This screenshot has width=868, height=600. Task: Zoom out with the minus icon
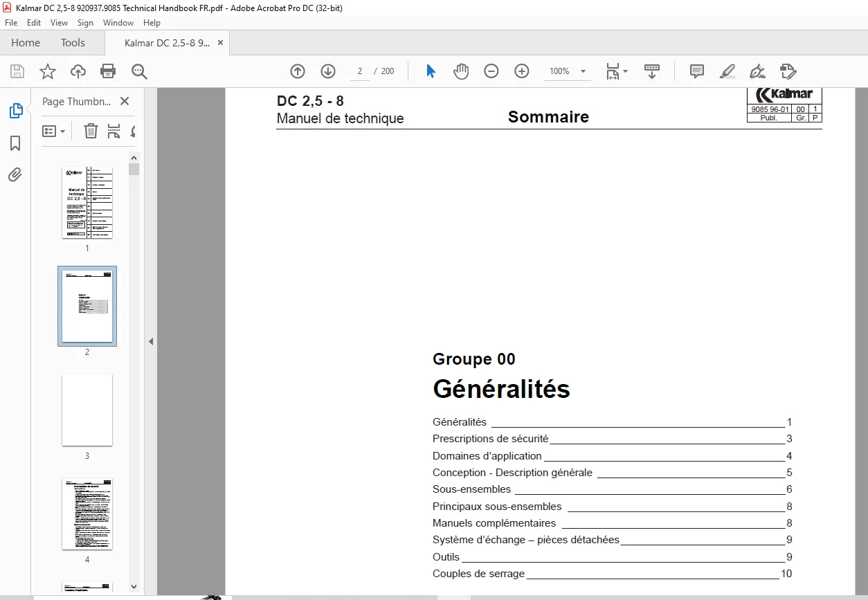point(491,71)
